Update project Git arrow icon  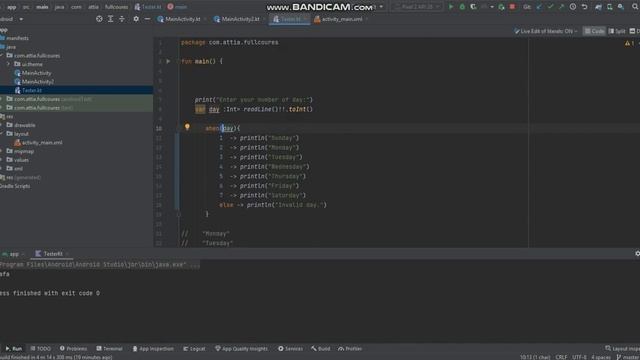[539, 7]
